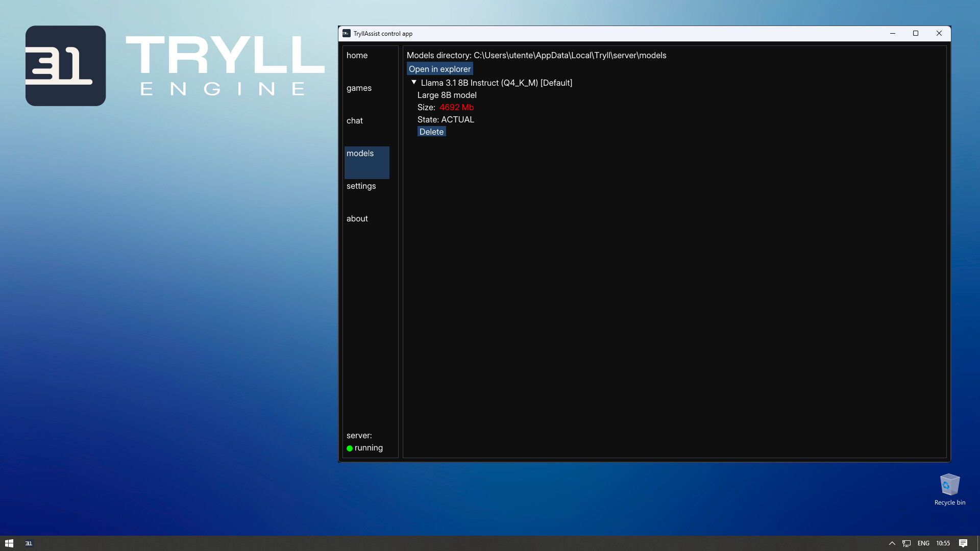The width and height of the screenshot is (980, 551).
Task: Open the Tryll app from the taskbar
Action: 29,543
